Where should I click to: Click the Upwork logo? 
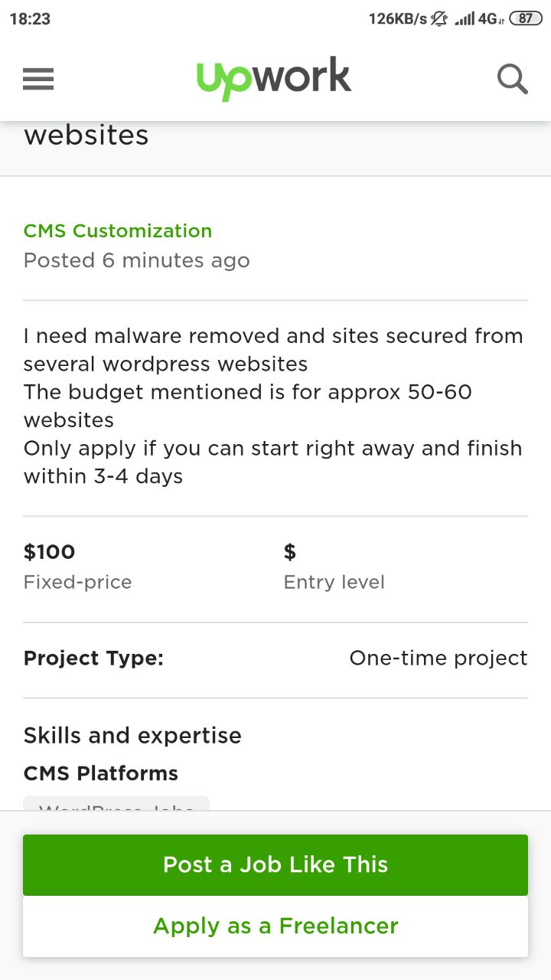tap(274, 78)
